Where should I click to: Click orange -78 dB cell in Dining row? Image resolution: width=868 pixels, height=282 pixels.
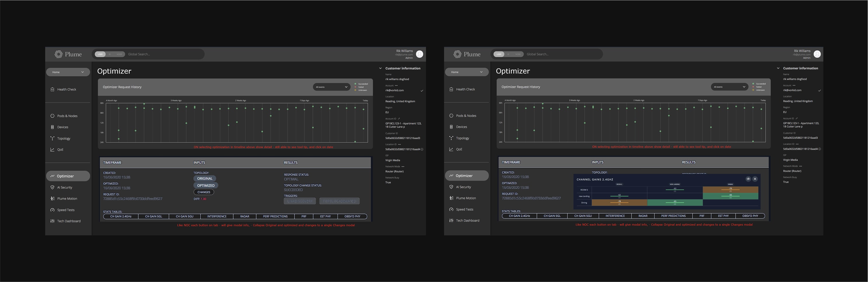pos(619,202)
